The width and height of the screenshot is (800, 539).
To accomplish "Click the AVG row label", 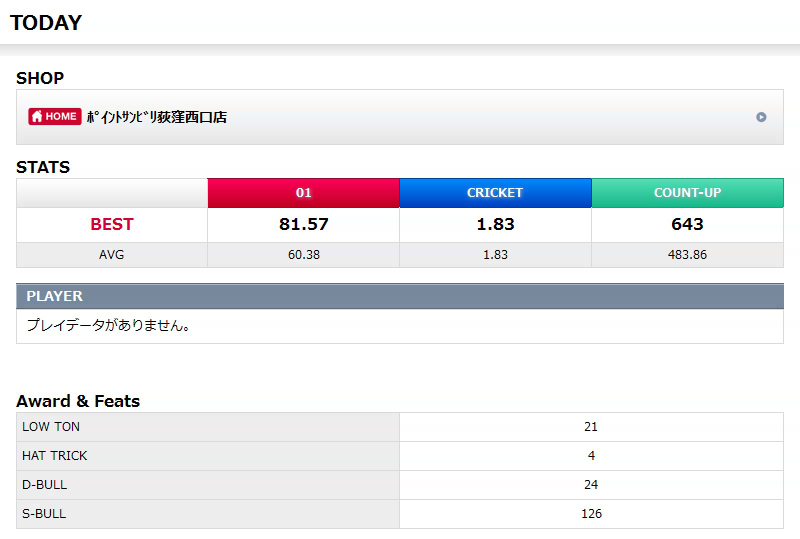I will pyautogui.click(x=112, y=255).
